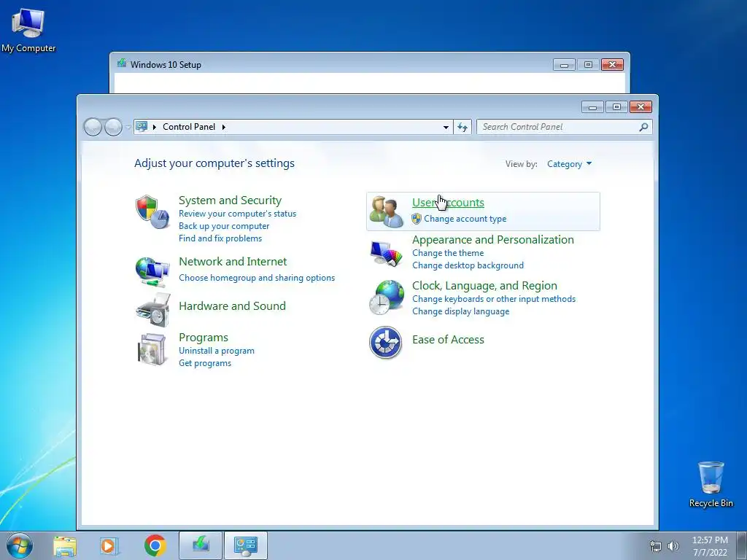Open User Accounts heading link
Screen dimensions: 747x560
pyautogui.click(x=448, y=203)
